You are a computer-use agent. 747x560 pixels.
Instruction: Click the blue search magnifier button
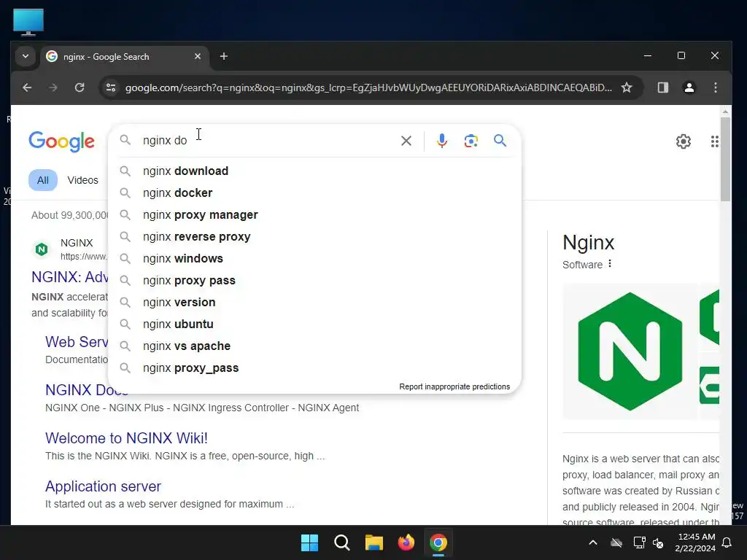pyautogui.click(x=500, y=141)
